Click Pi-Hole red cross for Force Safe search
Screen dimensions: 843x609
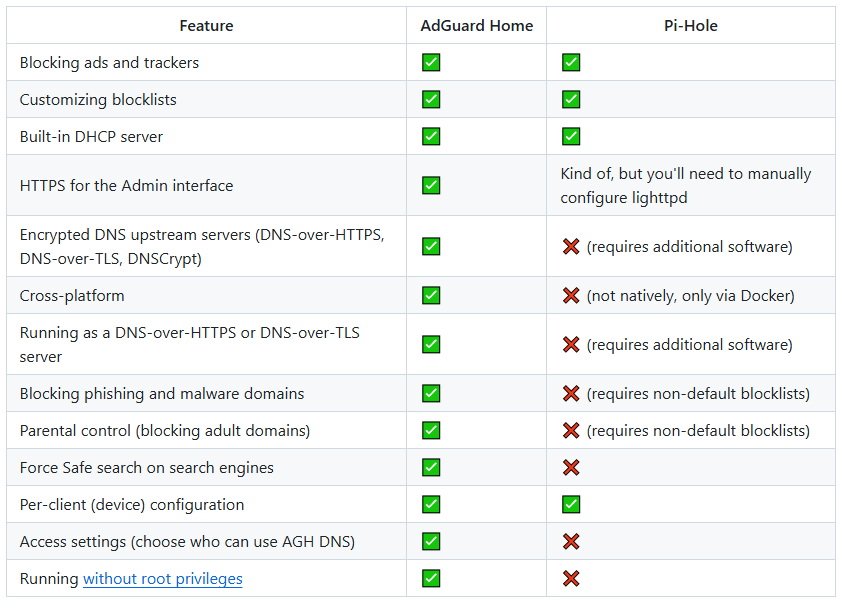click(x=571, y=468)
